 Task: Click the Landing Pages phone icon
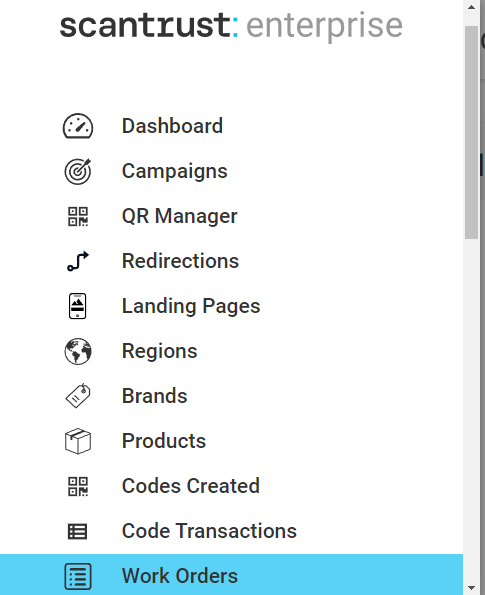pos(77,306)
